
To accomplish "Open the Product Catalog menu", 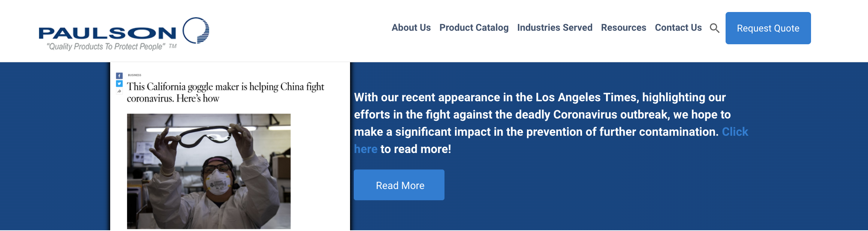I will [x=474, y=27].
